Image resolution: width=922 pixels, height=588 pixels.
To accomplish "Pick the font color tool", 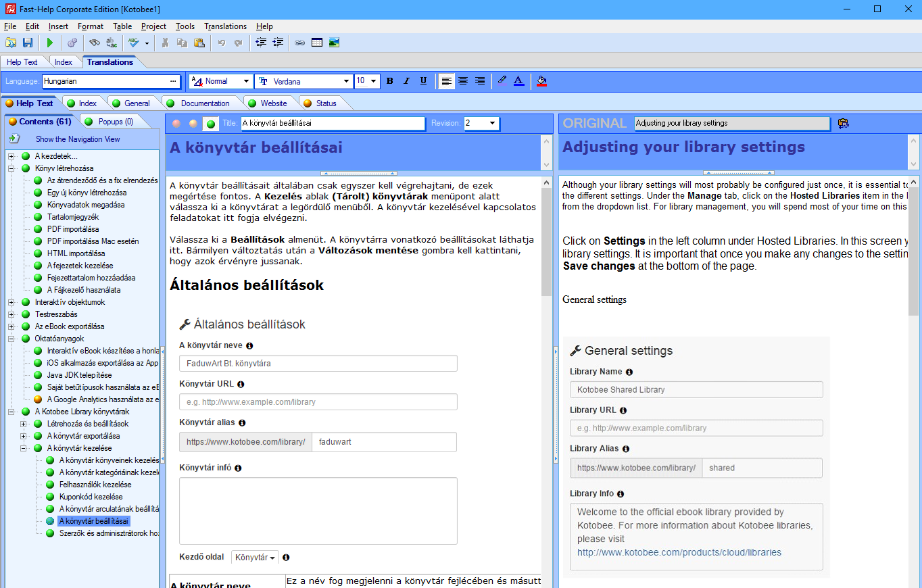I will (518, 81).
